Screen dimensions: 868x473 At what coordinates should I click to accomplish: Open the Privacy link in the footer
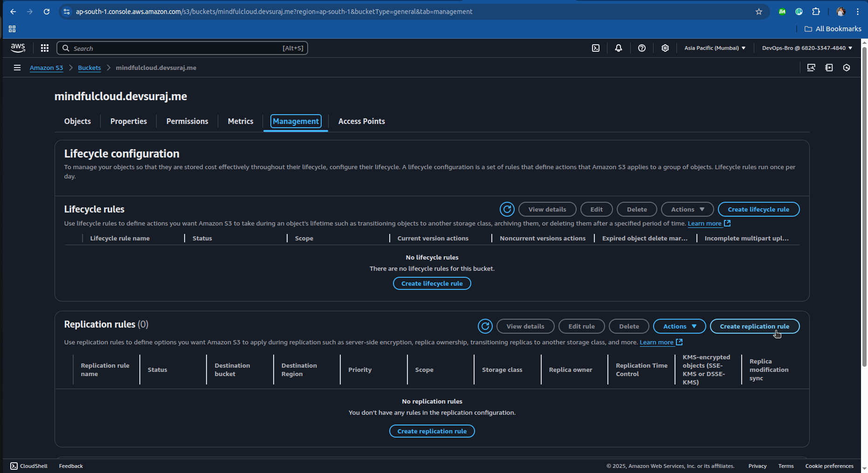[x=758, y=466]
